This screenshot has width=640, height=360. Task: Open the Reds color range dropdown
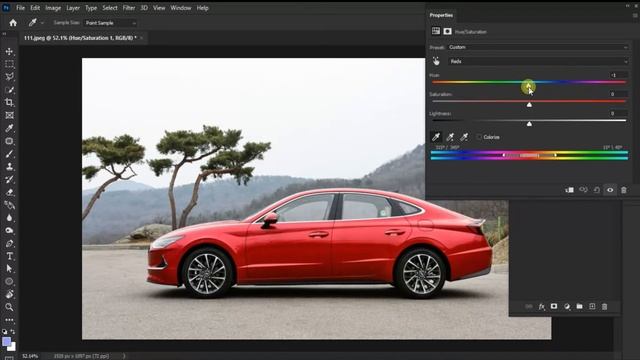538,61
